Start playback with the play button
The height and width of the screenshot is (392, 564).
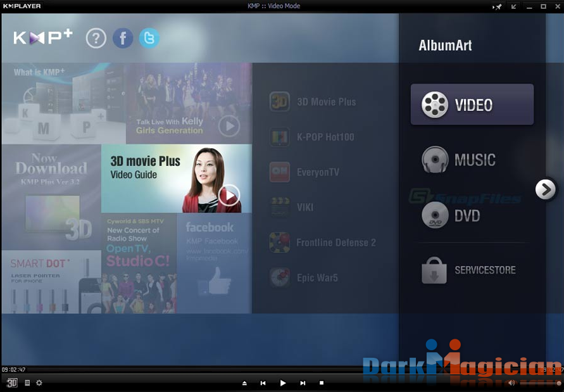[x=283, y=383]
